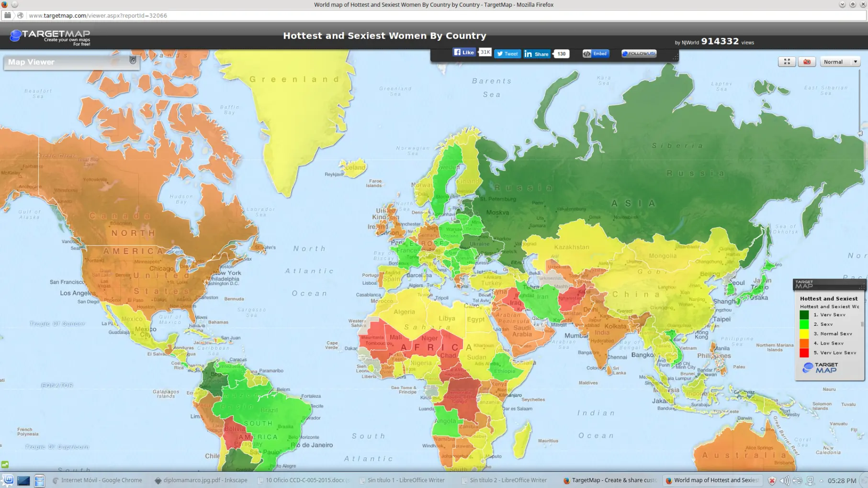Collapse the Map Viewer panel
The height and width of the screenshot is (488, 868).
133,60
